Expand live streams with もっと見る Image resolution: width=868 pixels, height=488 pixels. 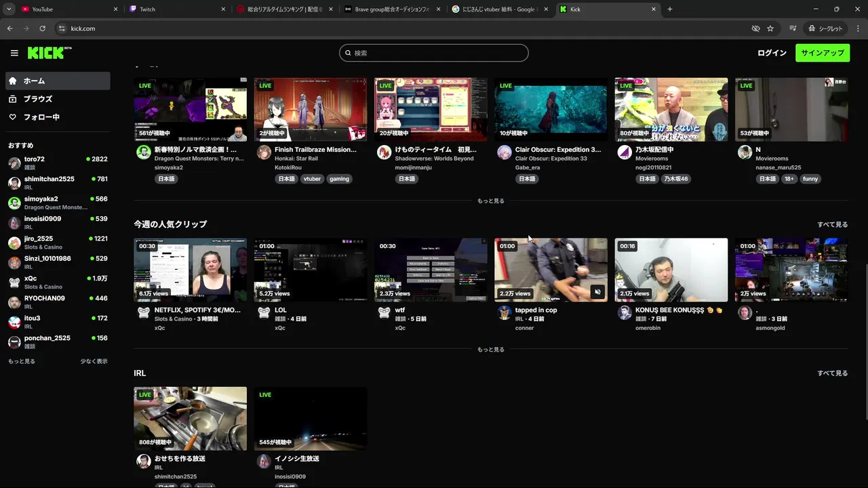[490, 201]
